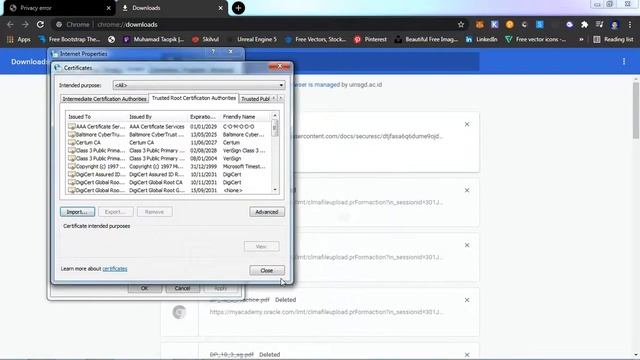Click the browser forward arrow
Viewport: 640px width, 360px height.
(x=25, y=24)
